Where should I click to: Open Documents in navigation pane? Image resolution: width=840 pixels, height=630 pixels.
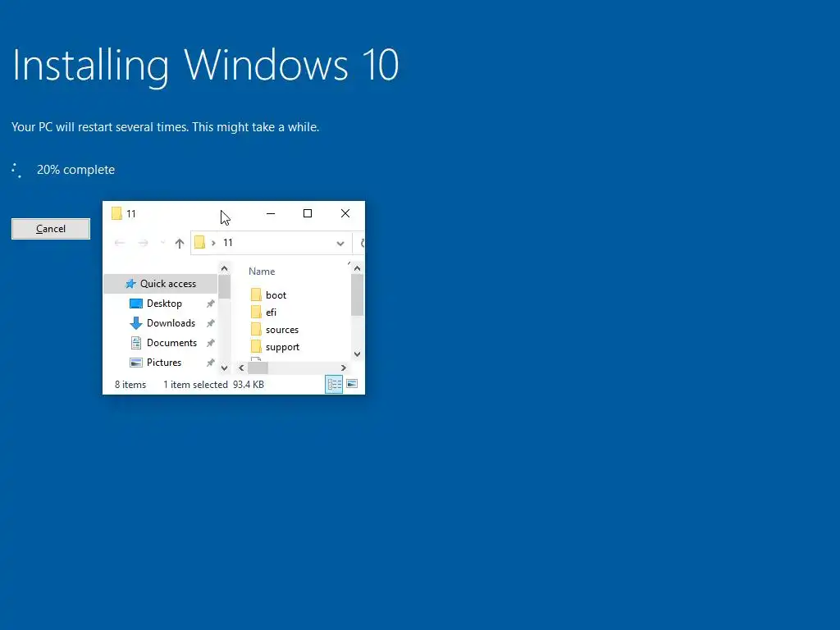click(x=172, y=343)
